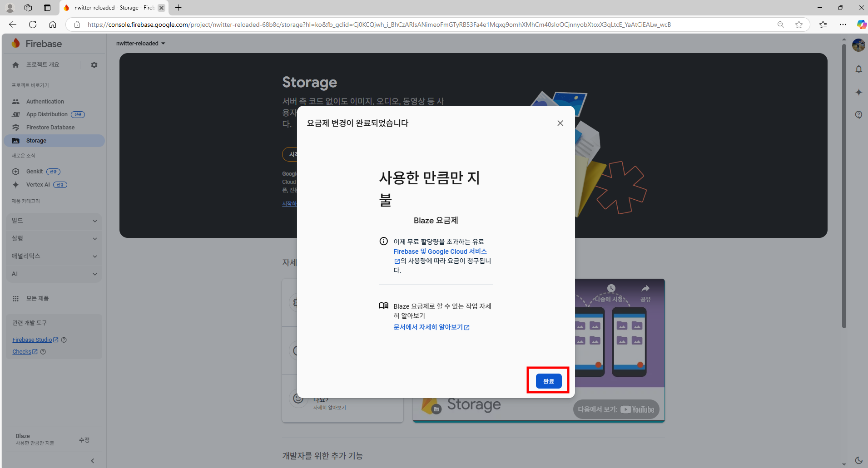Screen dimensions: 868x468
Task: Click the Genkit 신규 badge
Action: [x=53, y=172]
